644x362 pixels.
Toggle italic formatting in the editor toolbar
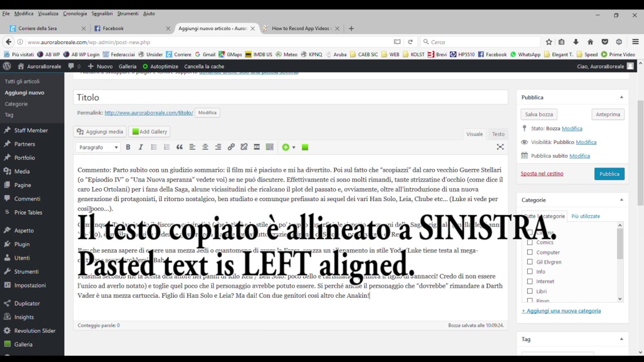(x=141, y=147)
